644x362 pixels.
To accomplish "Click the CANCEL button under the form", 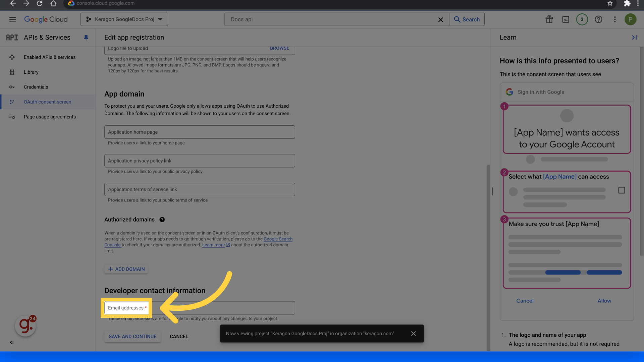I will pos(179,337).
